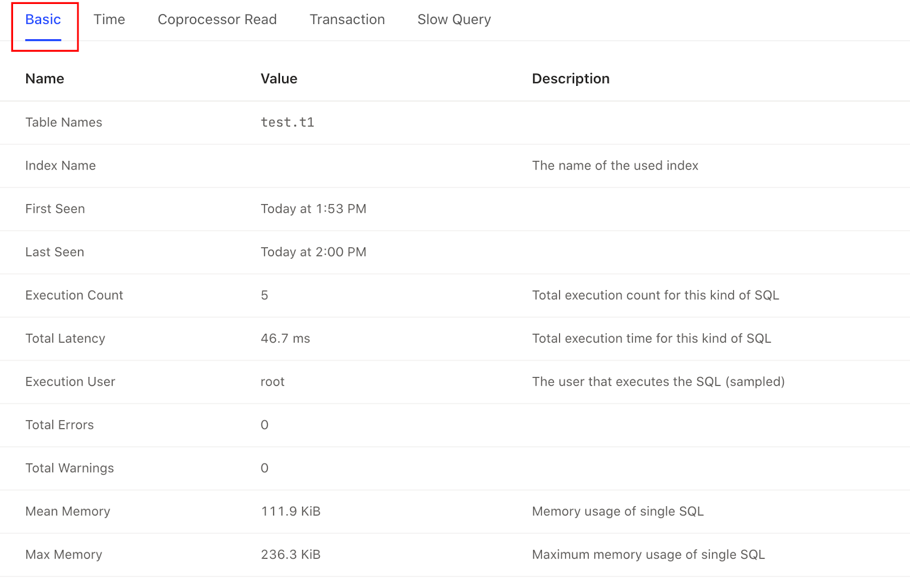
Task: Click the Name column header
Action: click(44, 78)
